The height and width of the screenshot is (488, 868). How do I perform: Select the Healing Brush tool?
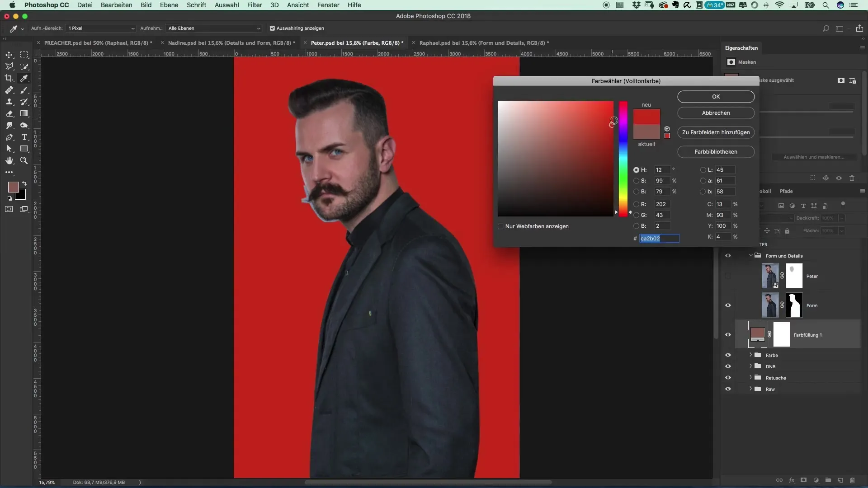tap(9, 90)
